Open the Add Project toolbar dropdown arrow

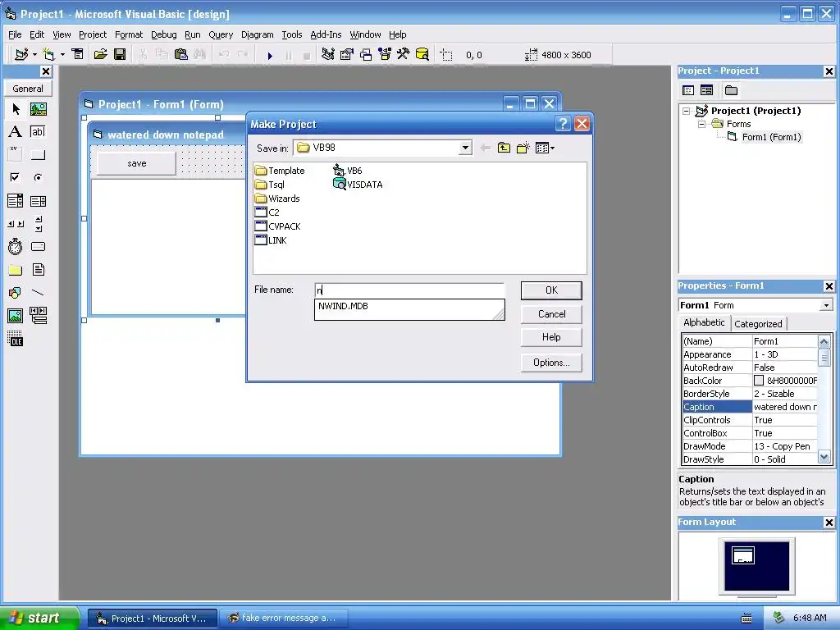(x=34, y=55)
